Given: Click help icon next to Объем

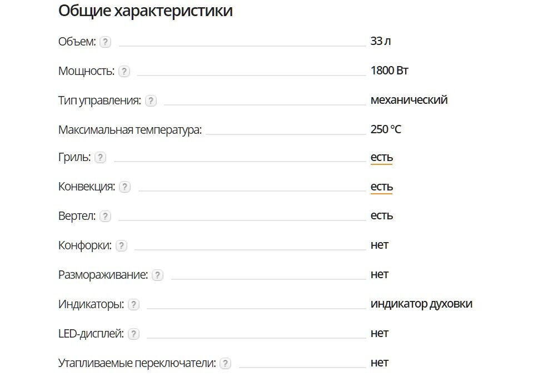Looking at the screenshot, I should click(x=105, y=42).
